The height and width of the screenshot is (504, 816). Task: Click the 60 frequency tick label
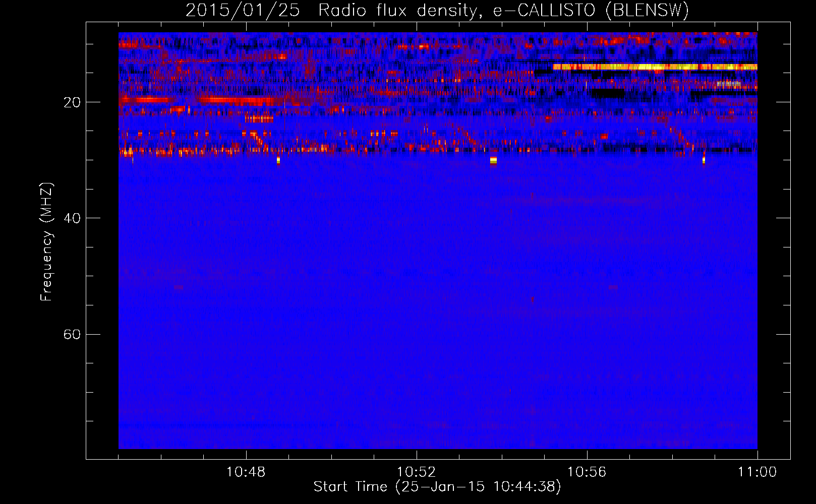coord(72,334)
